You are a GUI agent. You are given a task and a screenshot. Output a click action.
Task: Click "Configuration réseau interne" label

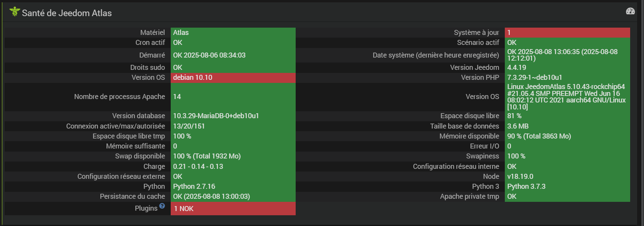click(x=456, y=167)
